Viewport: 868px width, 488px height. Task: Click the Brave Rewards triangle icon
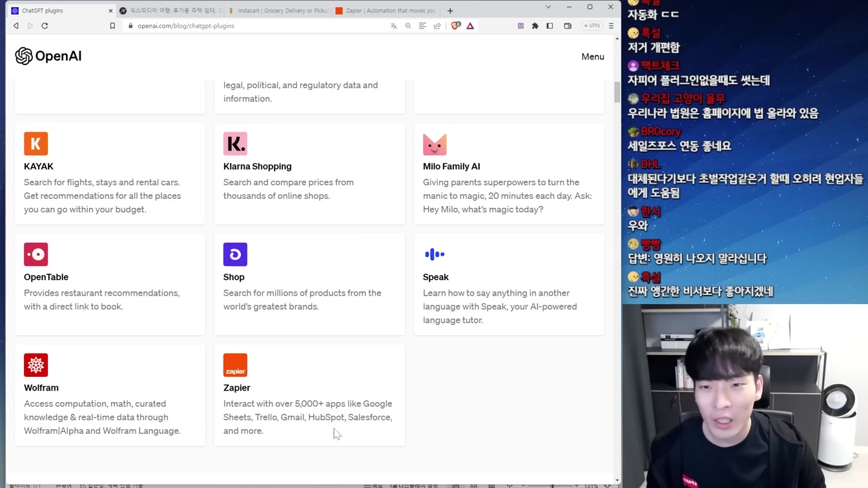point(470,26)
